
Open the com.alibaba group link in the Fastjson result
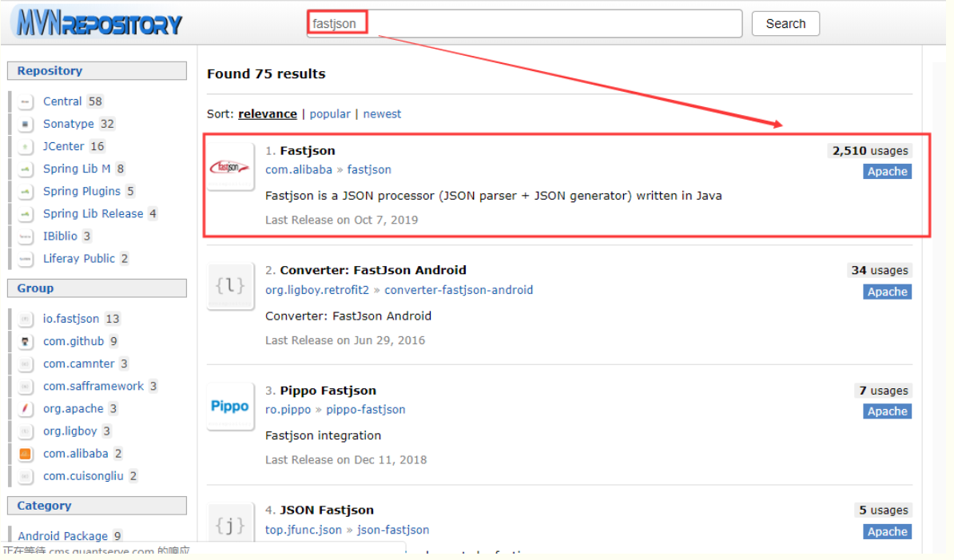(299, 169)
